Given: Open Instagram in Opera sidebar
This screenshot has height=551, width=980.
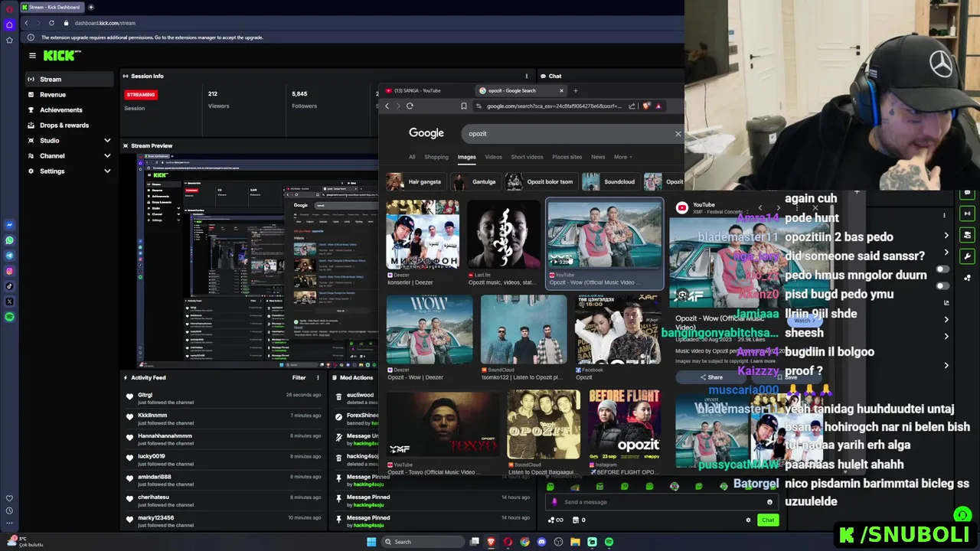Looking at the screenshot, I should pos(9,271).
